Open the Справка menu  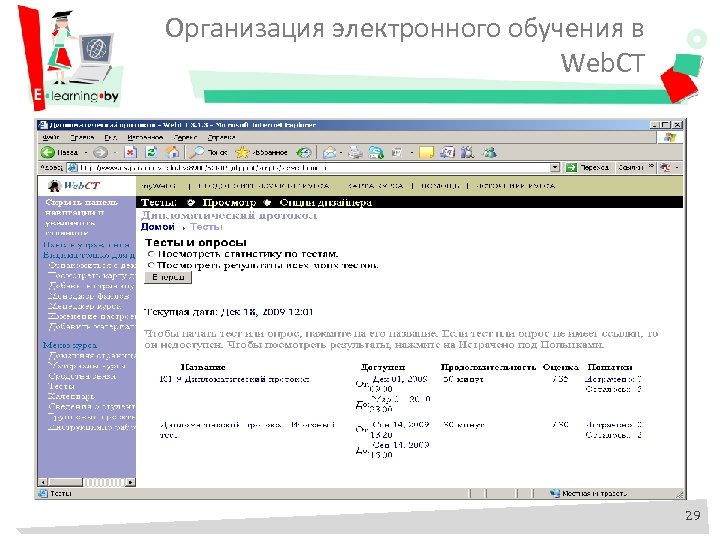click(221, 137)
